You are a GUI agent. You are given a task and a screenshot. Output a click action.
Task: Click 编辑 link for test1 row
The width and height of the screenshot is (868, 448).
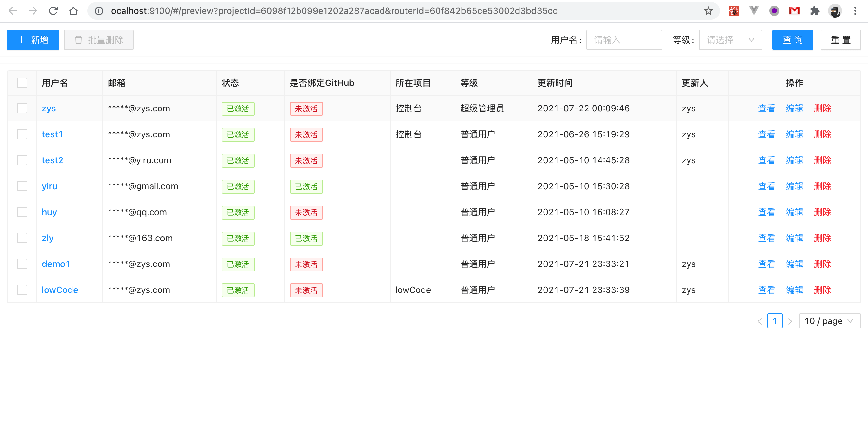pyautogui.click(x=794, y=134)
